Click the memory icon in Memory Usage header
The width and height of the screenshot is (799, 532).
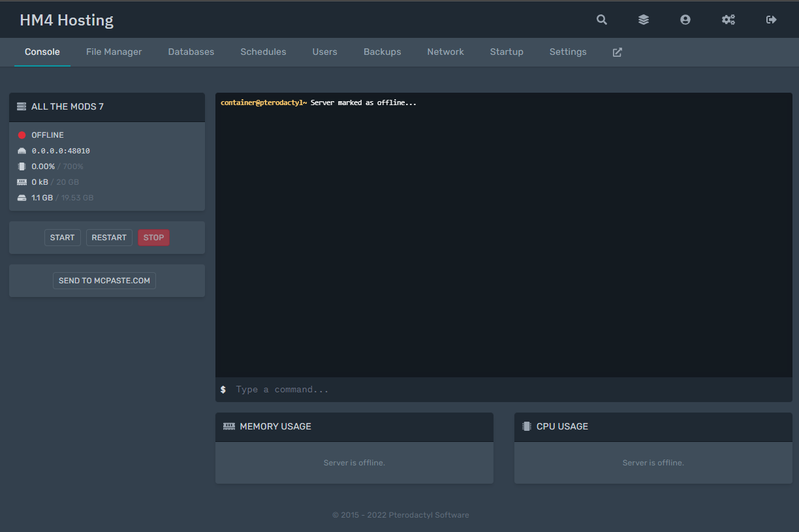click(229, 426)
